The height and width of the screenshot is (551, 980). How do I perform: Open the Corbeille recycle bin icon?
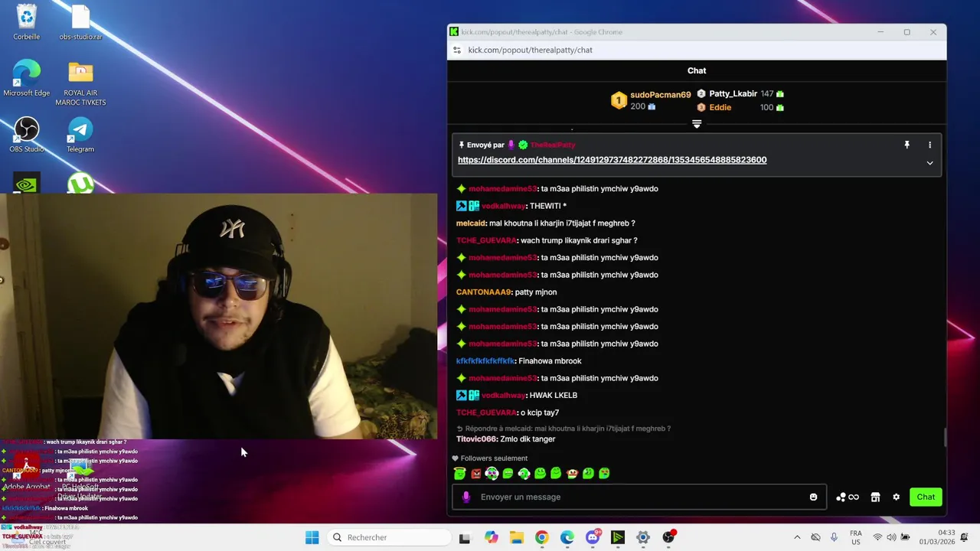26,23
